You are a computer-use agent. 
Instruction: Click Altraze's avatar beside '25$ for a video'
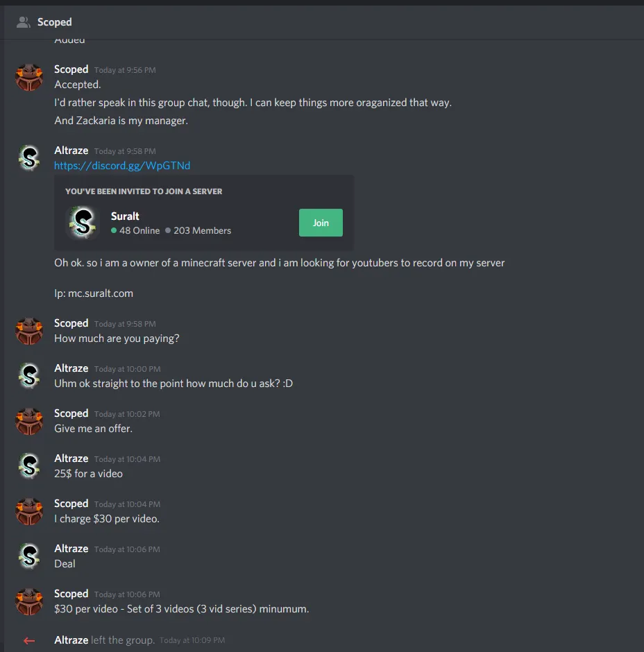(x=30, y=466)
